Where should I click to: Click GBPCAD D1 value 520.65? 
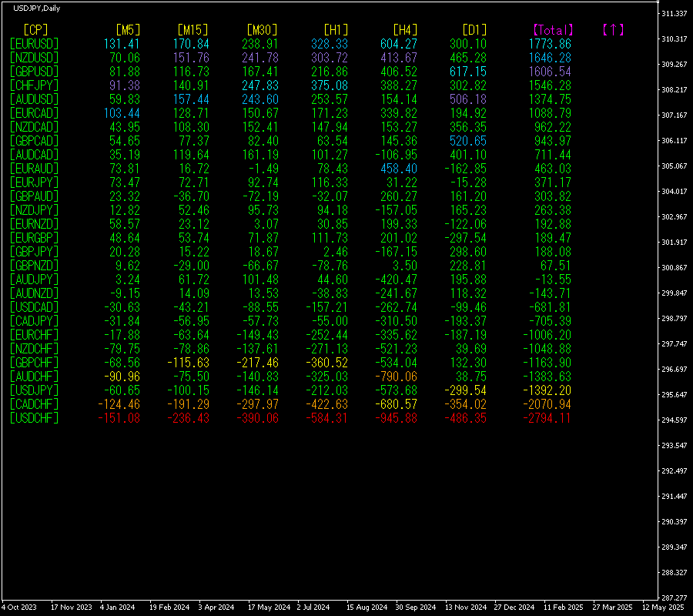click(x=468, y=141)
